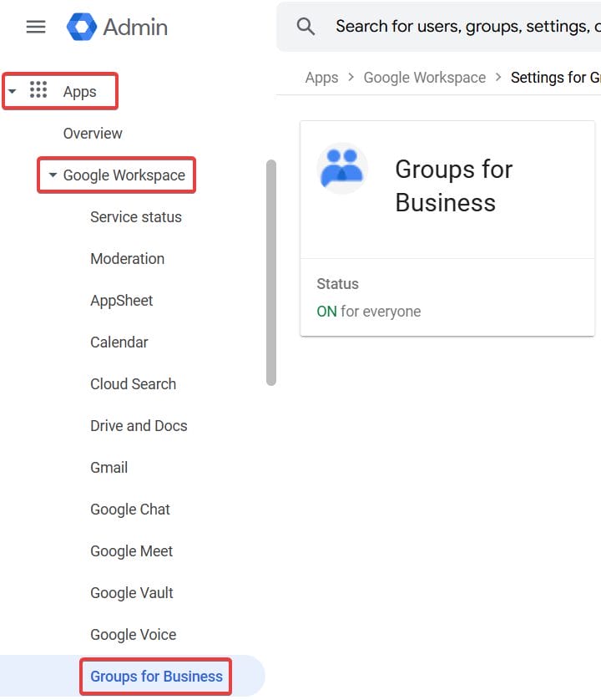This screenshot has height=700, width=601.
Task: Open Overview in the sidebar
Action: pos(93,134)
